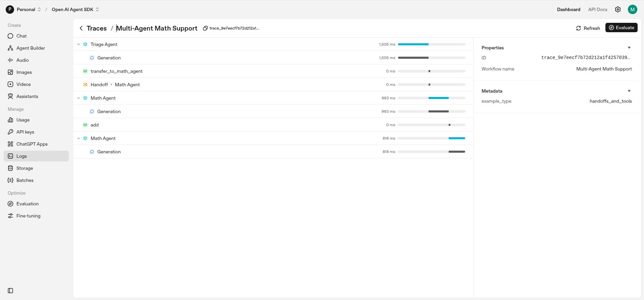Collapse the 818 ms Math Agent row
644x300 pixels.
coord(79,138)
